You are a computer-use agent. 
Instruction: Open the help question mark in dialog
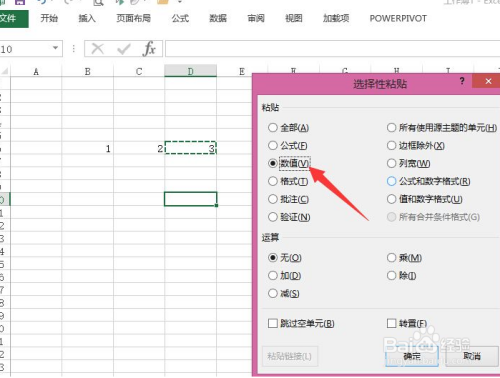462,81
